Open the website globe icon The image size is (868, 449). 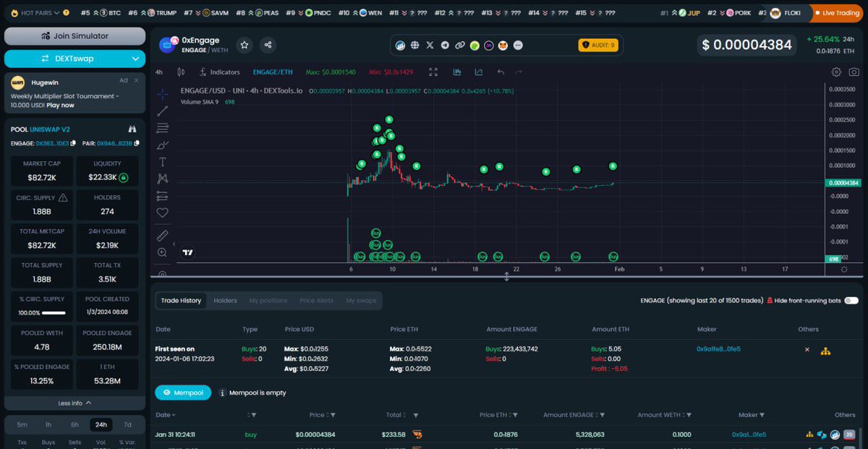pyautogui.click(x=415, y=45)
